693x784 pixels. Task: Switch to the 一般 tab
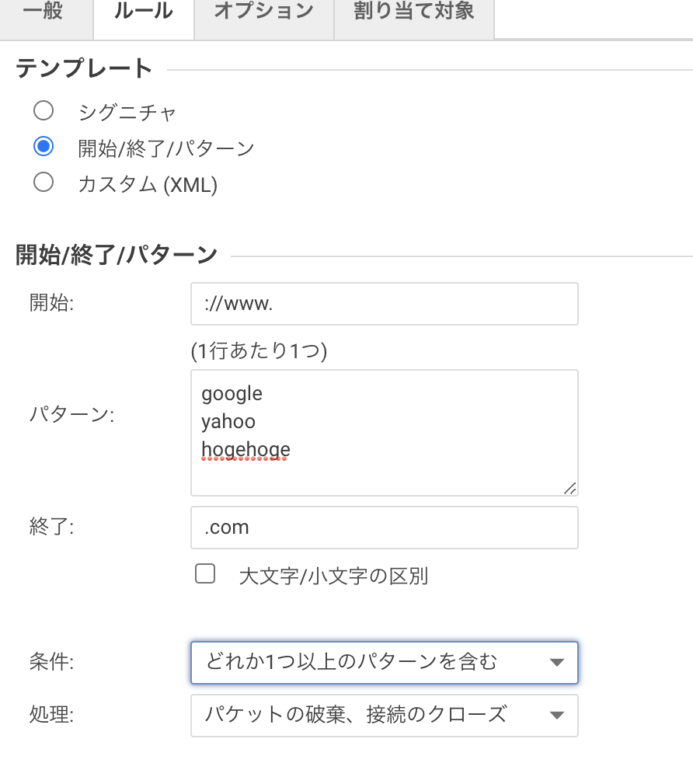pos(45,11)
